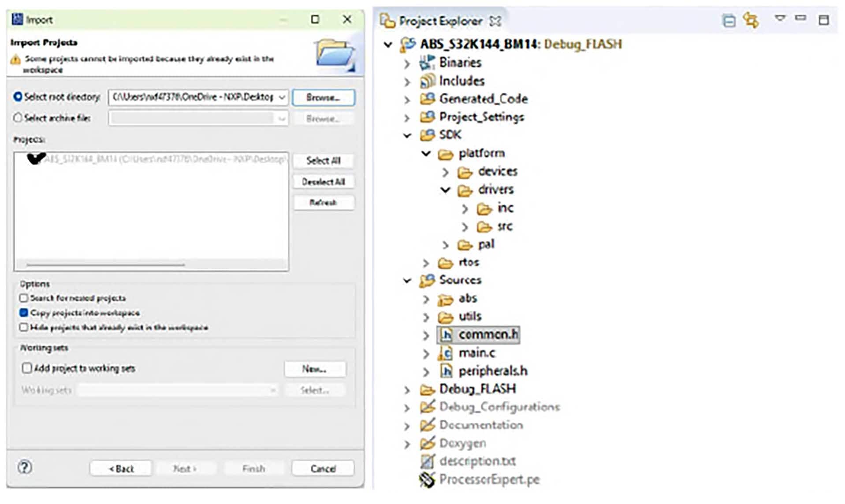The height and width of the screenshot is (504, 845).
Task: Click the Includes icon
Action: coord(427,81)
